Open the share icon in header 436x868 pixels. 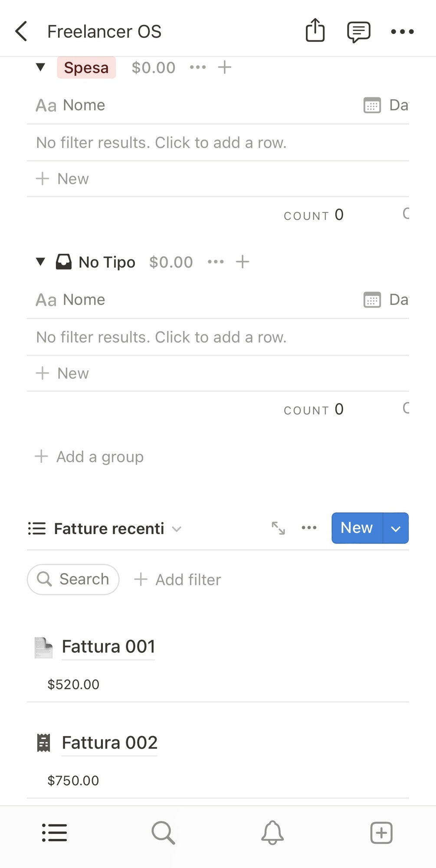pyautogui.click(x=315, y=31)
